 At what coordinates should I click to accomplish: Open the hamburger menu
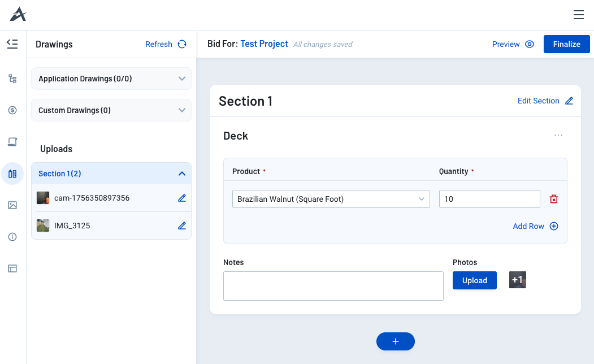[x=579, y=15]
